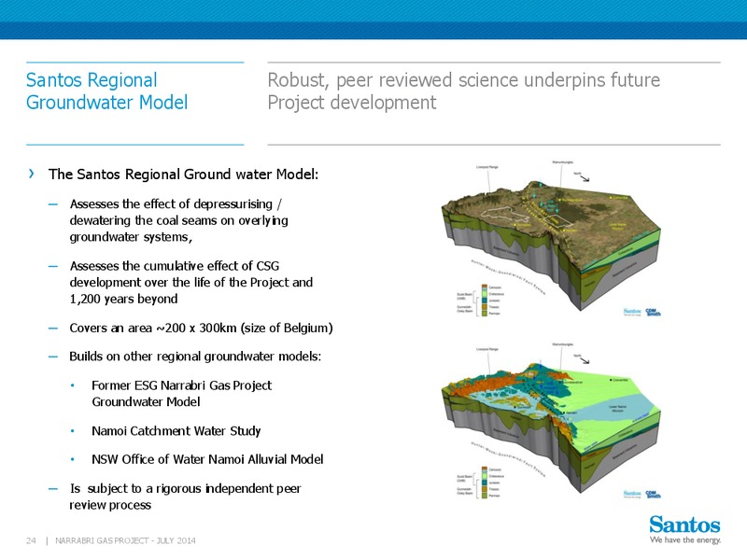The image size is (747, 560).
Task: Click the bullet about cumulative effect of CSG development
Action: pyautogui.click(x=191, y=283)
